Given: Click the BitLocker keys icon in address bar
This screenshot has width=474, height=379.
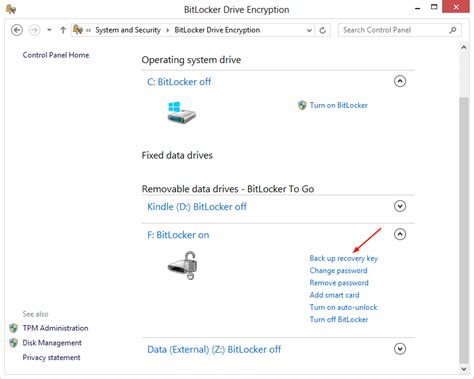Looking at the screenshot, I should click(x=78, y=30).
